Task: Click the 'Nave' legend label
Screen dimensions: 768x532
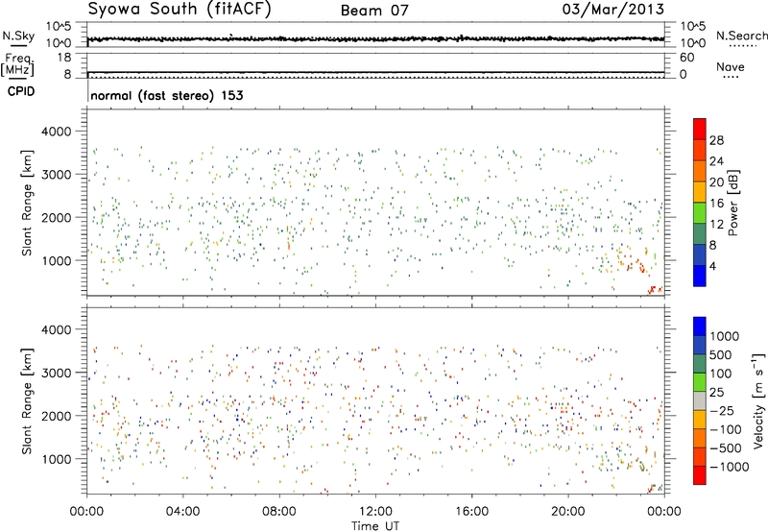Action: tap(731, 67)
